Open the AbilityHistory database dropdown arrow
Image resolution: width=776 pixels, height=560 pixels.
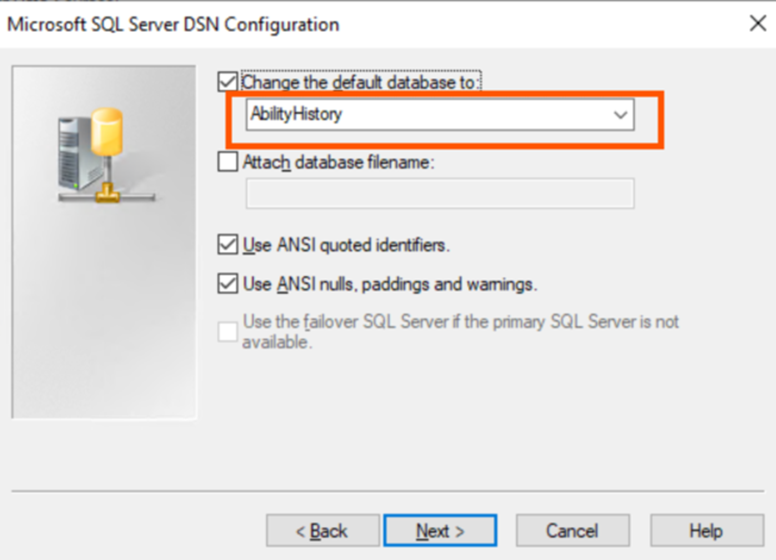(620, 115)
